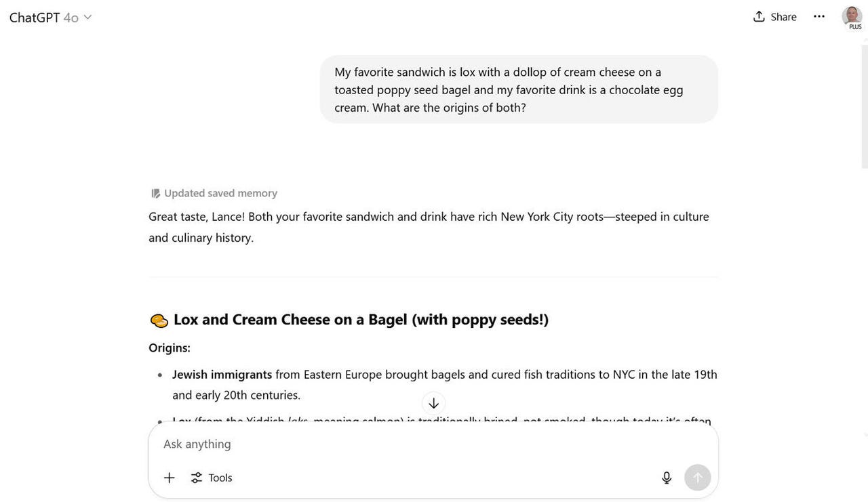The width and height of the screenshot is (868, 502).
Task: Jump to bottom with the down-arrow button
Action: 433,403
